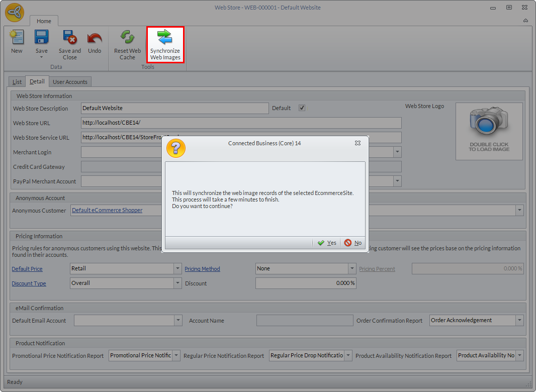Click the Save icon in ribbon
The width and height of the screenshot is (536, 392).
click(41, 38)
